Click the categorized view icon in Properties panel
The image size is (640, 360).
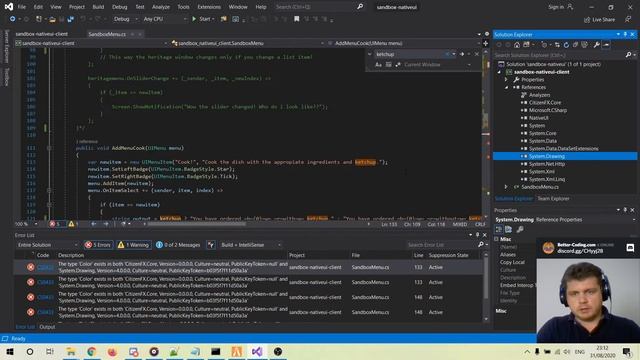(499, 229)
